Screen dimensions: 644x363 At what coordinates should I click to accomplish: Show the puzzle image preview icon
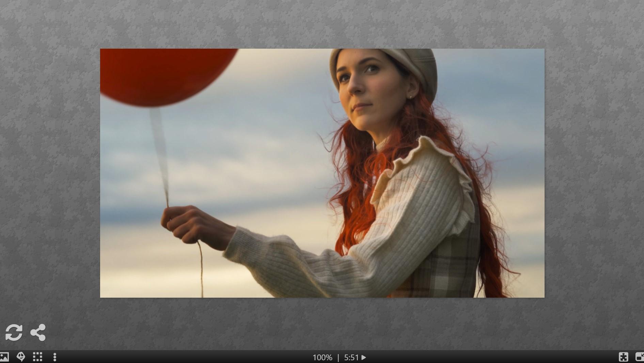point(4,357)
